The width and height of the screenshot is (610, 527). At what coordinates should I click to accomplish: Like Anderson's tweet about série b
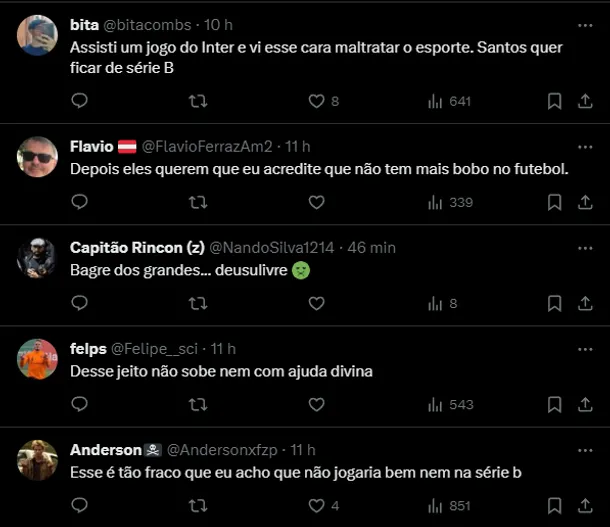click(x=317, y=506)
